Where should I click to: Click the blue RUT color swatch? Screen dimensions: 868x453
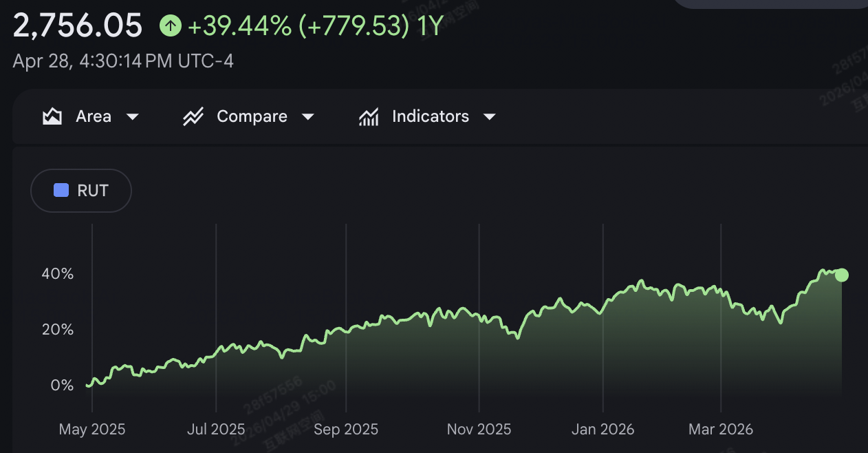pyautogui.click(x=61, y=191)
